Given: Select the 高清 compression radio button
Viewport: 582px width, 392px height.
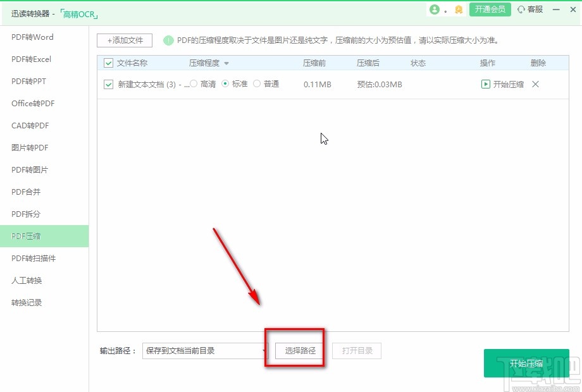Looking at the screenshot, I should (192, 84).
